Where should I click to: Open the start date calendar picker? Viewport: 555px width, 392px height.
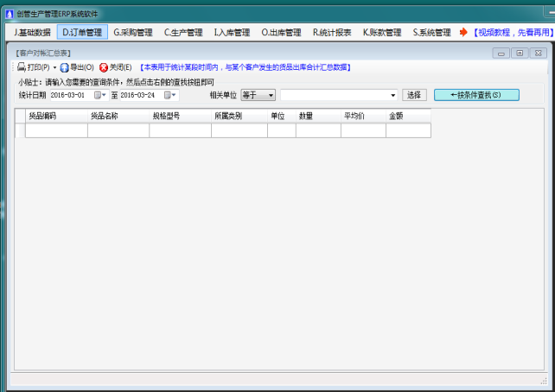(98, 95)
